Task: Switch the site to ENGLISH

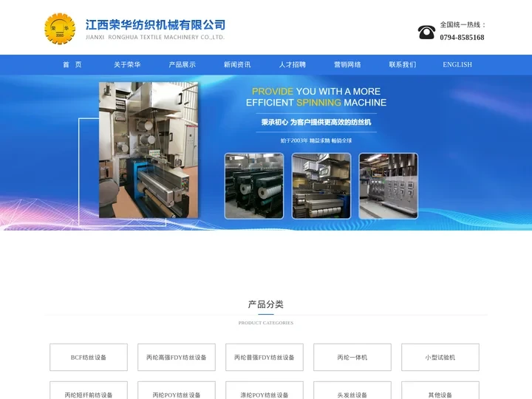Action: [457, 65]
